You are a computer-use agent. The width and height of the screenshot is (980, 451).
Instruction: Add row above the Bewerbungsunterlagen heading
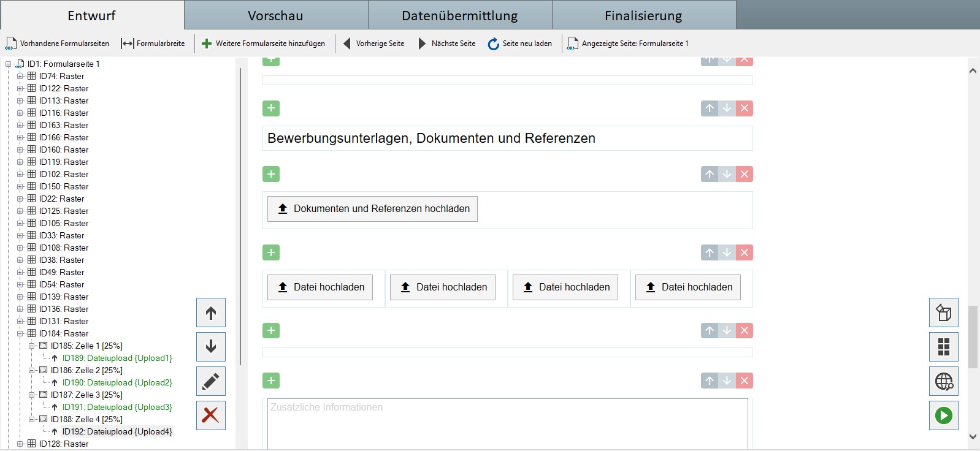[271, 108]
